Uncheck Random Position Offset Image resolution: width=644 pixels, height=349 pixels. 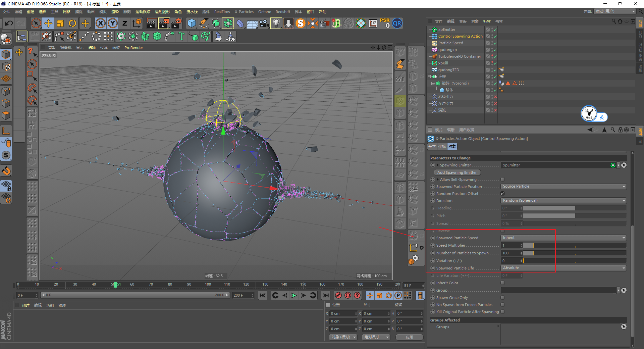point(502,194)
